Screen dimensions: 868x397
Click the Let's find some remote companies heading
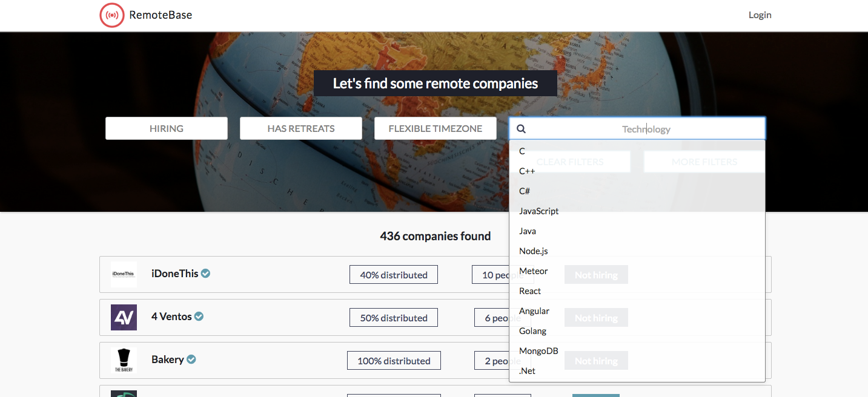[x=436, y=84]
